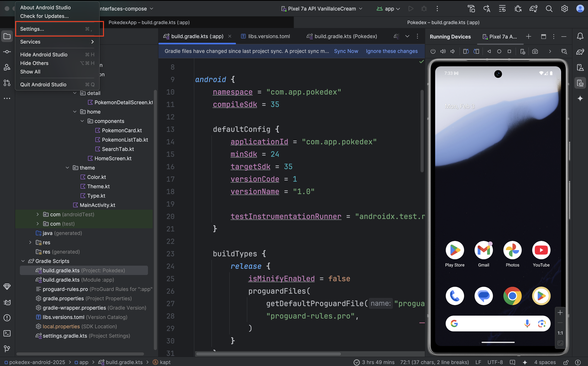Toggle the read-only lock in status bar
Screen dimensions: 588x366
point(566,362)
